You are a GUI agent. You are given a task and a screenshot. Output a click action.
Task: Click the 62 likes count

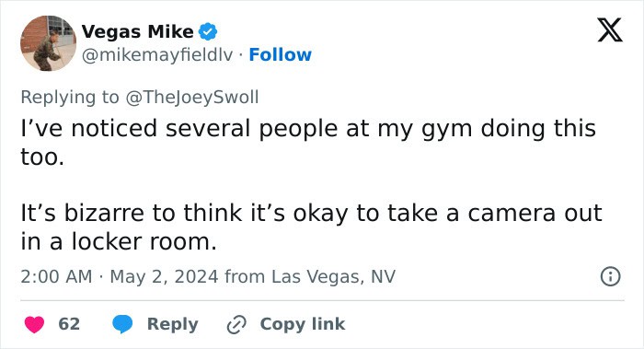point(69,324)
